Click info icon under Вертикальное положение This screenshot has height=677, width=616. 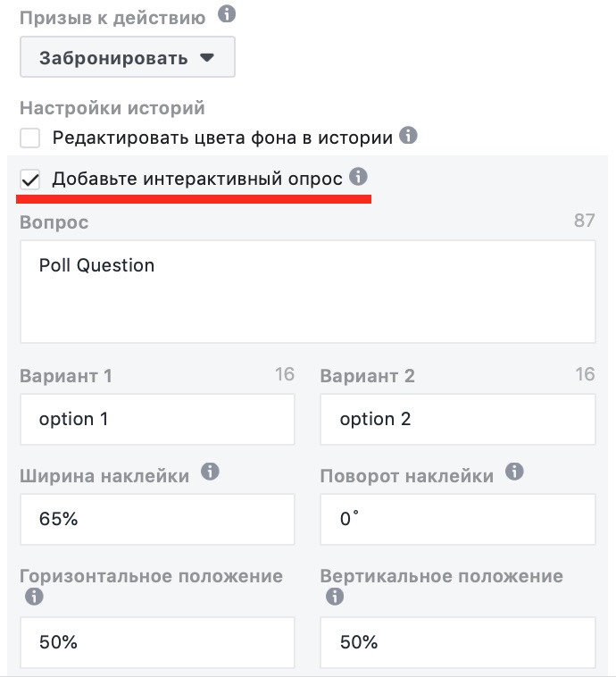335,597
